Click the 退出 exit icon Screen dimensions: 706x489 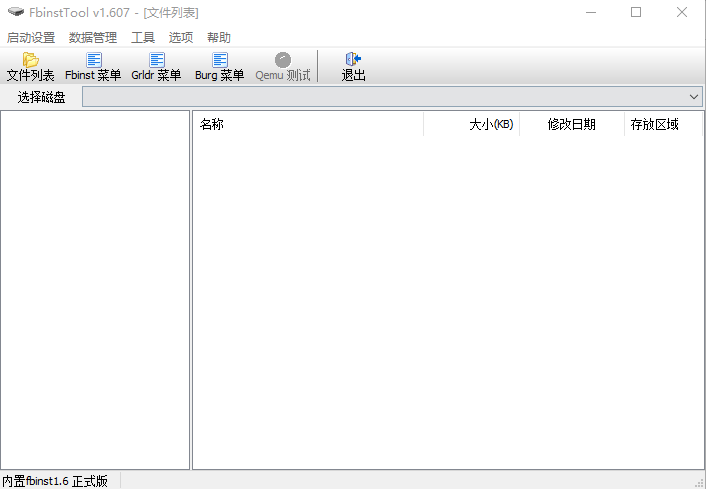(353, 67)
